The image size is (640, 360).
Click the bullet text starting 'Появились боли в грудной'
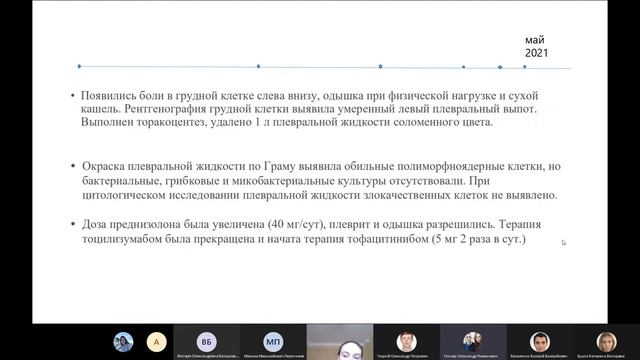tap(309, 109)
